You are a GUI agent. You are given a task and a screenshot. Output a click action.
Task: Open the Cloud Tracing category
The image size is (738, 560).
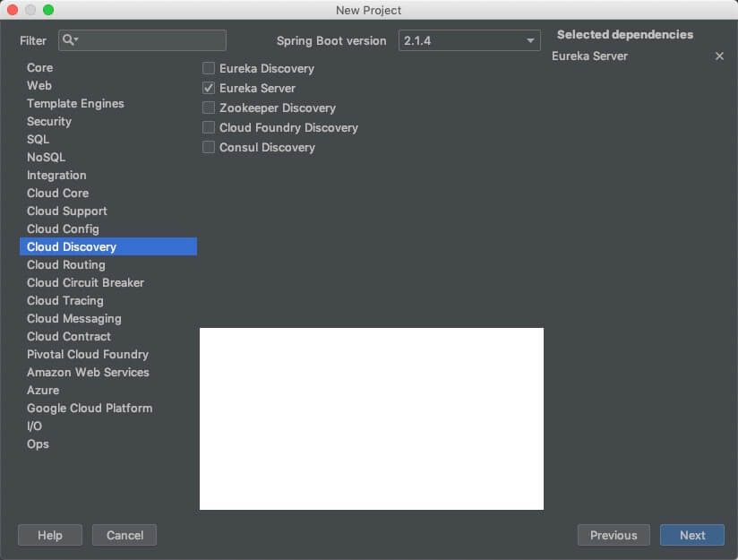[x=108, y=300]
